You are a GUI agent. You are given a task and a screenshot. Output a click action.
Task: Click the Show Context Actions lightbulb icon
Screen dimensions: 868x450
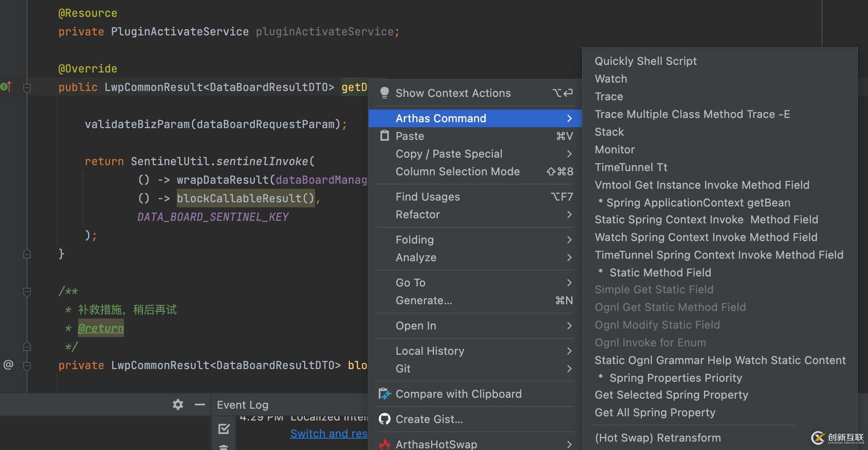[384, 93]
